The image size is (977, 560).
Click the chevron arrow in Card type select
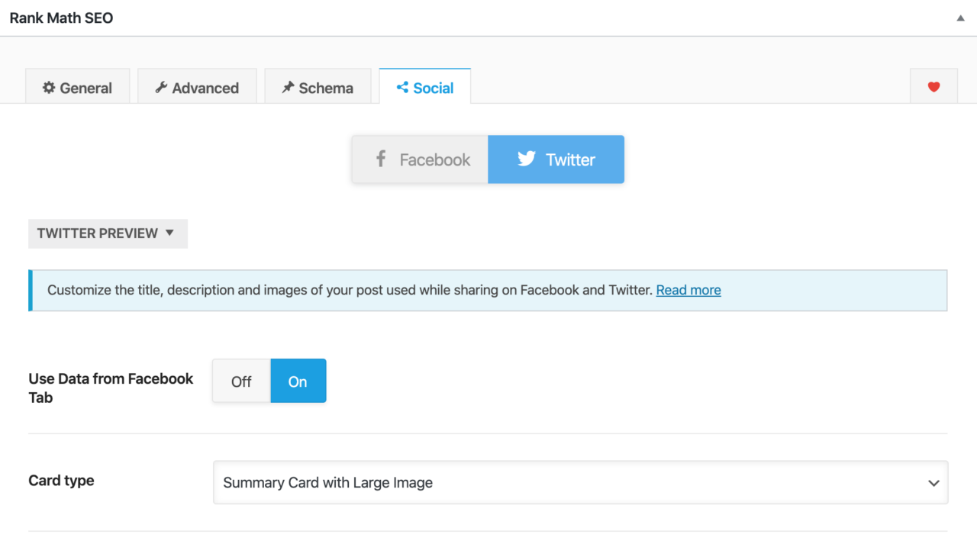click(933, 483)
